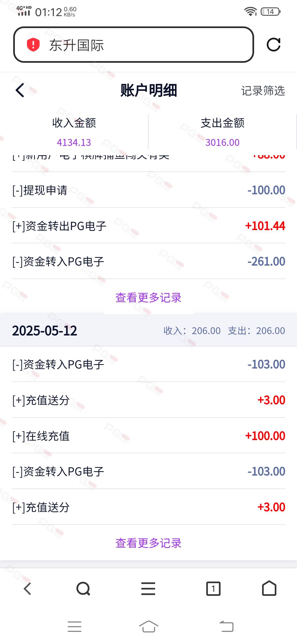Open the tab switcher showing 1
The height and width of the screenshot is (644, 297).
[213, 589]
